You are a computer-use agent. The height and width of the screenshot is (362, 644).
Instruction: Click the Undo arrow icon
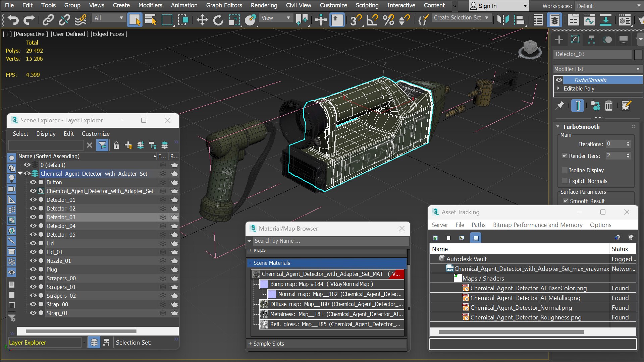click(13, 20)
